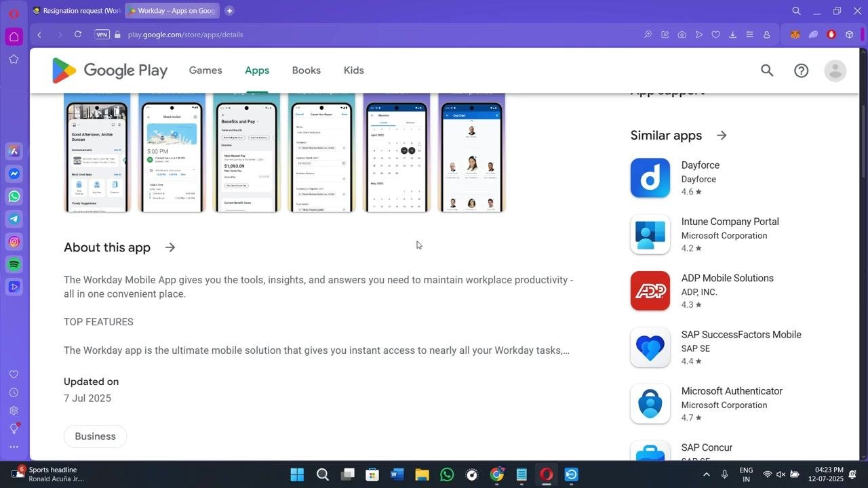
Task: Reload the page
Action: (78, 35)
